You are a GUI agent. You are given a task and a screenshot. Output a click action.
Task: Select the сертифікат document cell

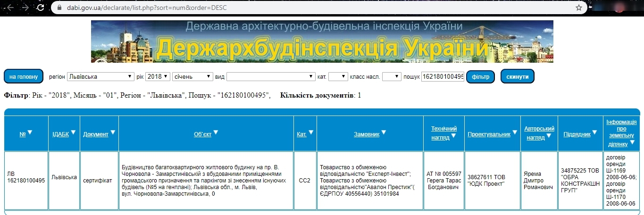(100, 180)
